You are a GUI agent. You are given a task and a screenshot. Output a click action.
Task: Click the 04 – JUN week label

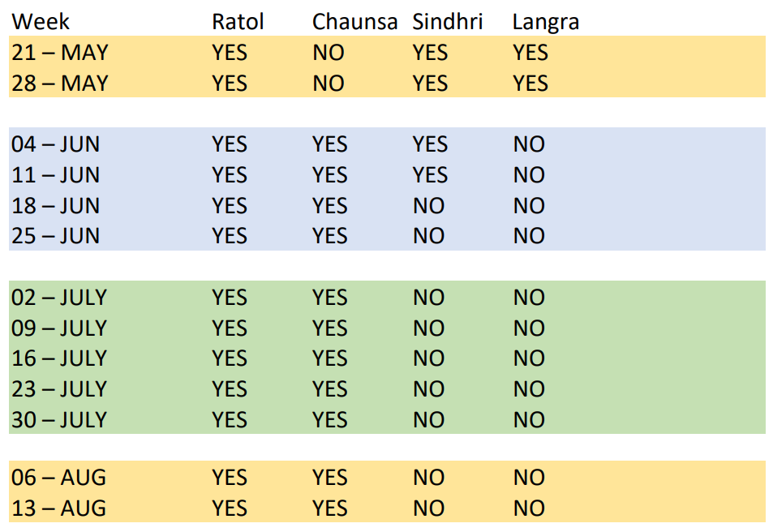[x=55, y=144]
